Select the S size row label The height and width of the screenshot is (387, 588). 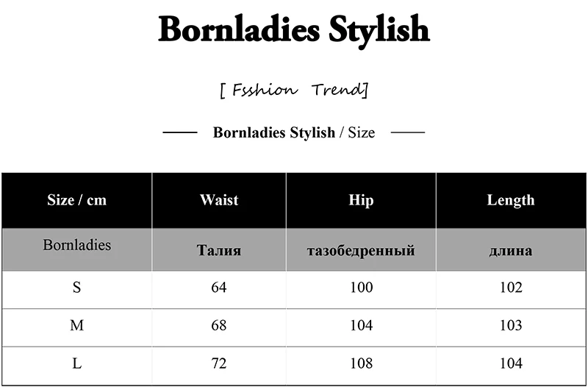pos(77,288)
